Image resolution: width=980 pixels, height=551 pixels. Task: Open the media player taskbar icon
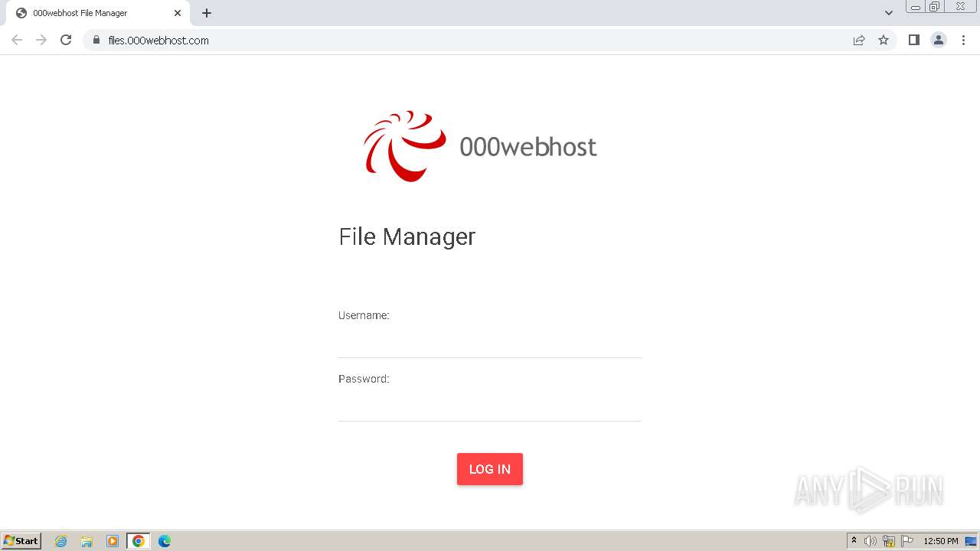pyautogui.click(x=113, y=541)
